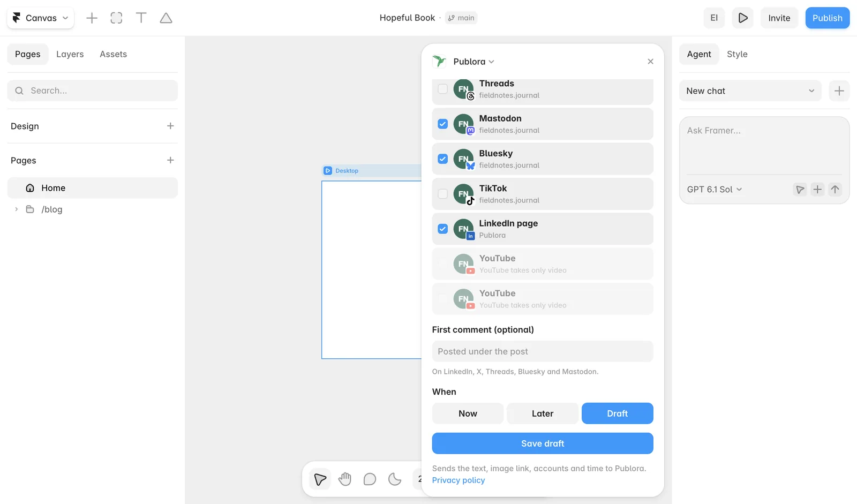Open the Canvas main menu
The height and width of the screenshot is (504, 857).
(41, 18)
